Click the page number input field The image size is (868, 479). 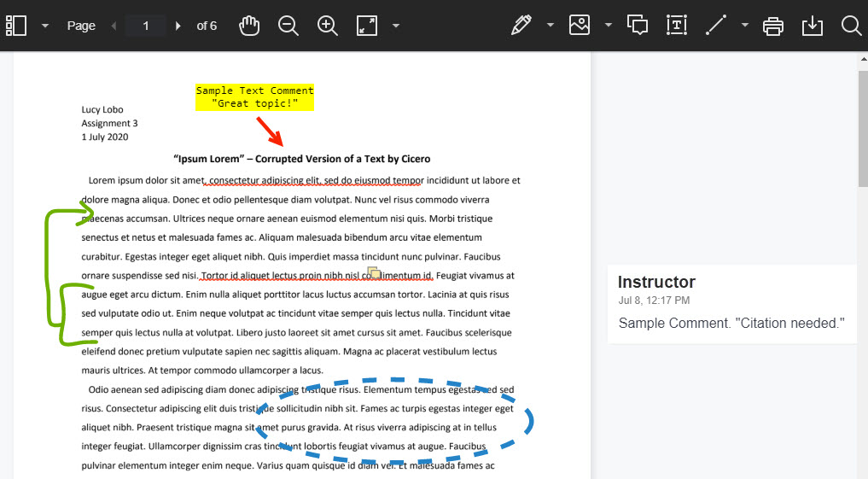point(145,26)
